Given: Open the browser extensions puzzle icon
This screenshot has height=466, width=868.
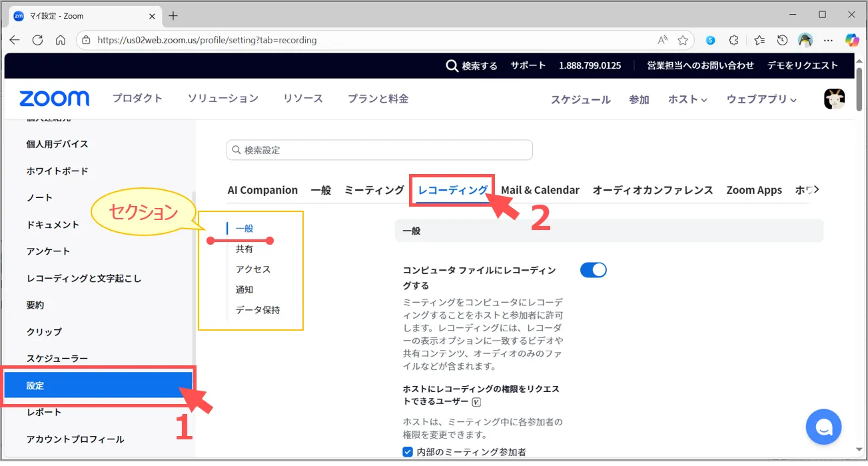Looking at the screenshot, I should 734,40.
